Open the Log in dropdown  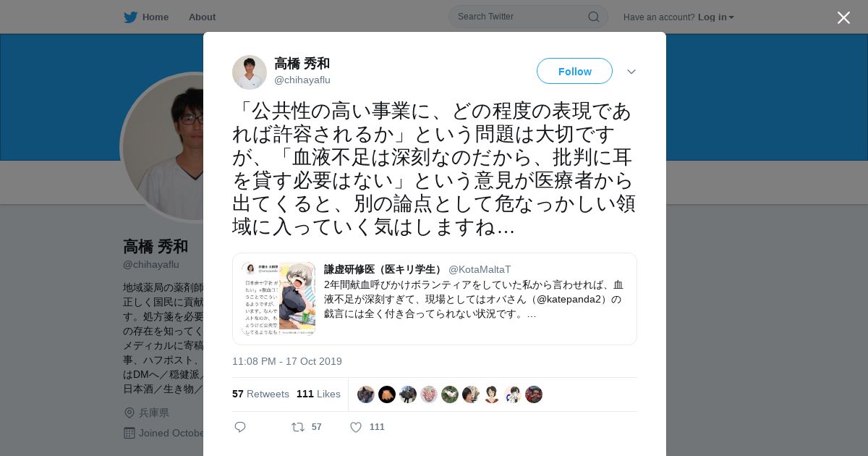(715, 17)
